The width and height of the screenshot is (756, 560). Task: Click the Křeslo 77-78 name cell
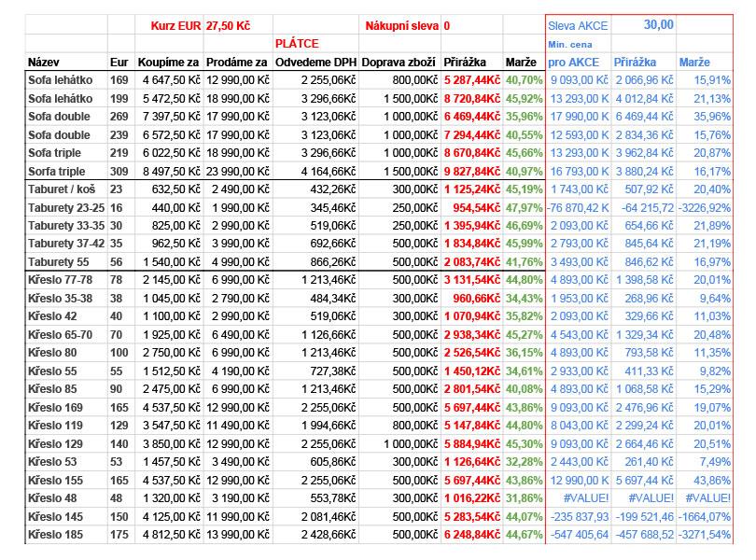coord(60,280)
